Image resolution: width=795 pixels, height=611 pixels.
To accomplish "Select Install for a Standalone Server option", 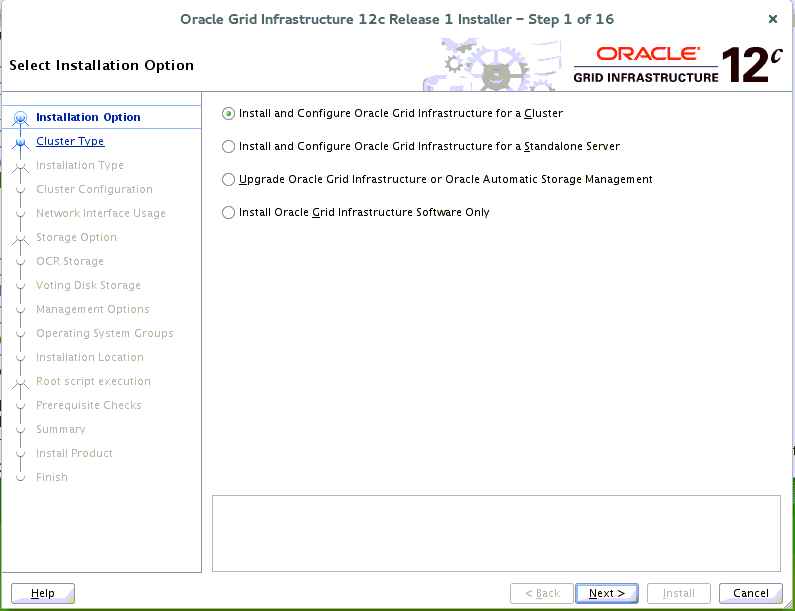I will pos(229,147).
